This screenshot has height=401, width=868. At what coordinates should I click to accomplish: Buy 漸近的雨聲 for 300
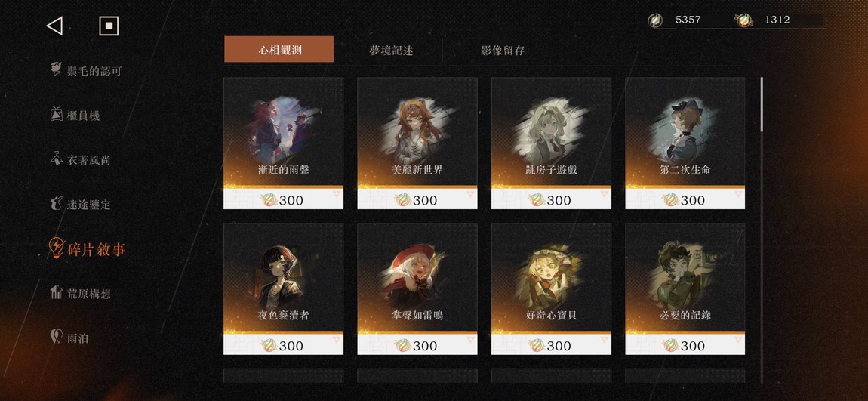tap(284, 199)
